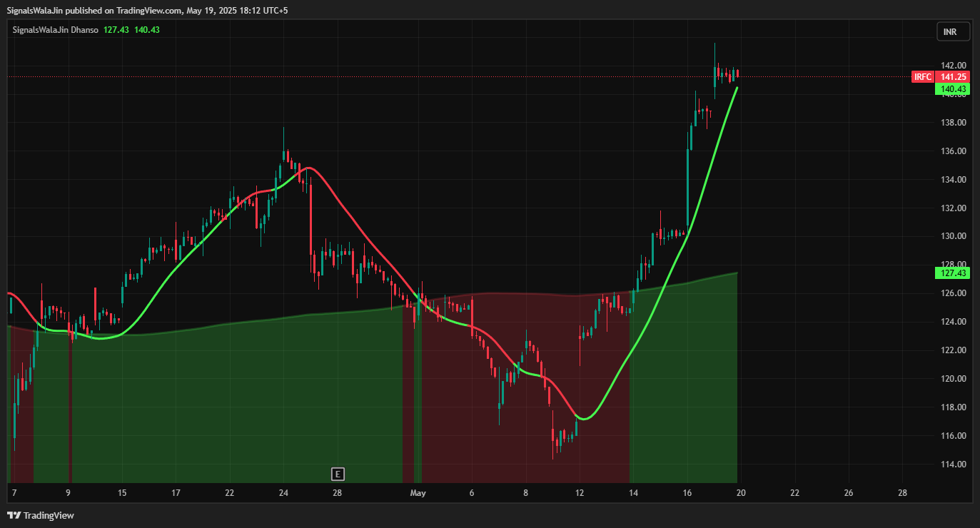Click the 142.00 price scale label
This screenshot has height=528, width=980.
pyautogui.click(x=953, y=66)
